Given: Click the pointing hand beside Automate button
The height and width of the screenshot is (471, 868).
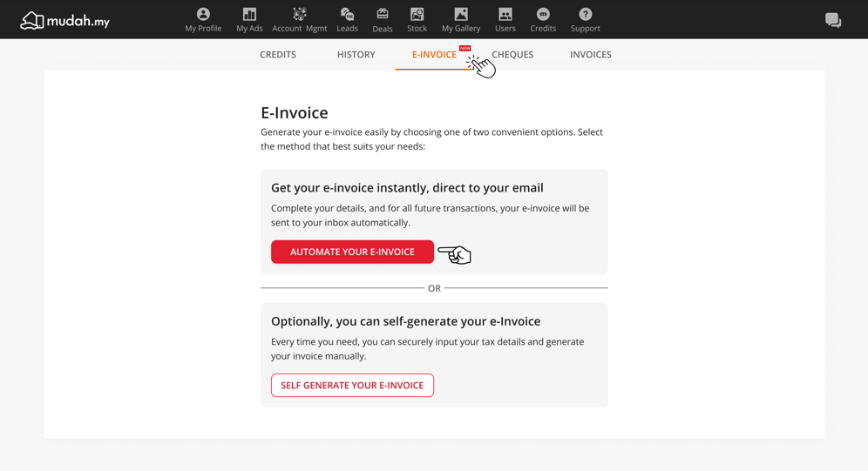Looking at the screenshot, I should 455,254.
